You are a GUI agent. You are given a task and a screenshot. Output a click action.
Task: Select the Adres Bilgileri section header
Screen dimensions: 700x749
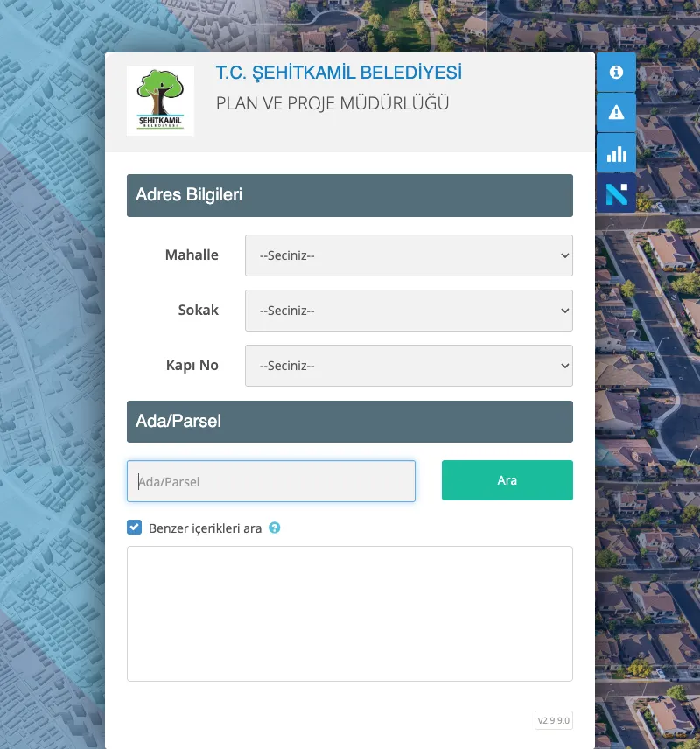pyautogui.click(x=350, y=195)
